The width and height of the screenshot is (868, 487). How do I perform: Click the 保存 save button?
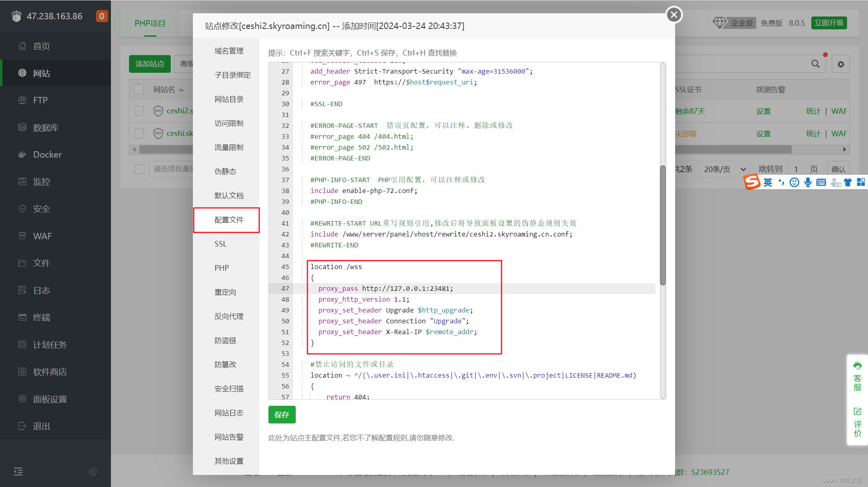click(282, 415)
